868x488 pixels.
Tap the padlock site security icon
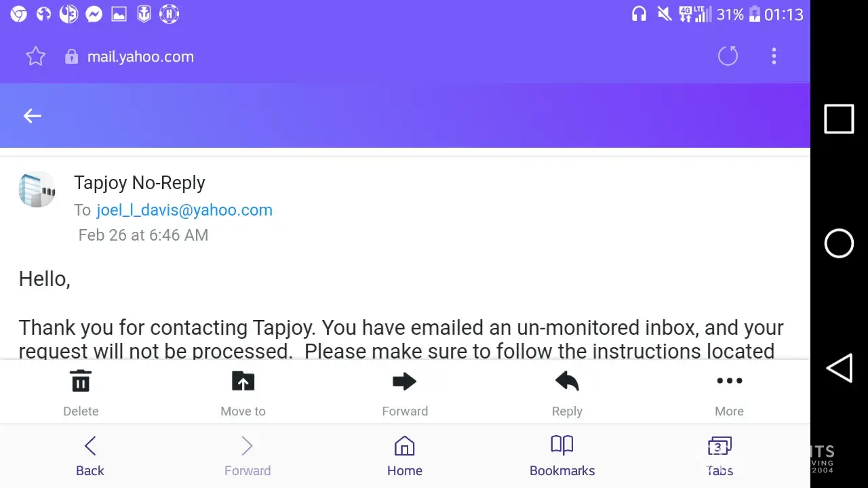point(71,56)
